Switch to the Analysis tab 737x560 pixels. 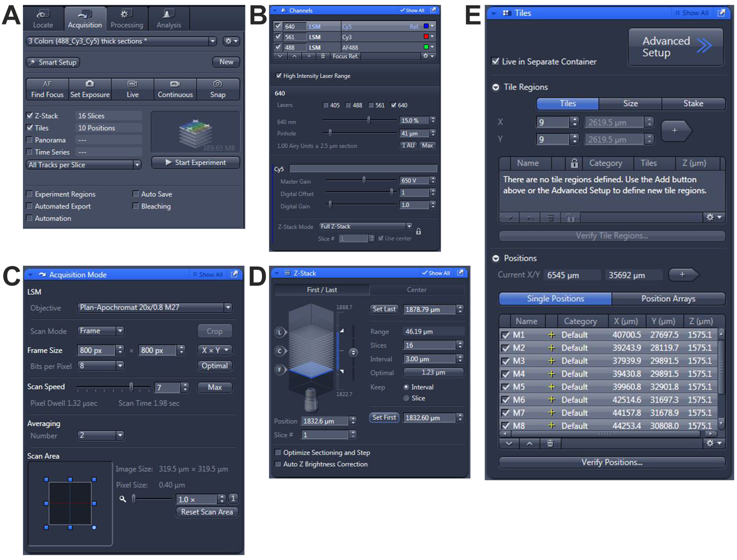pos(169,19)
